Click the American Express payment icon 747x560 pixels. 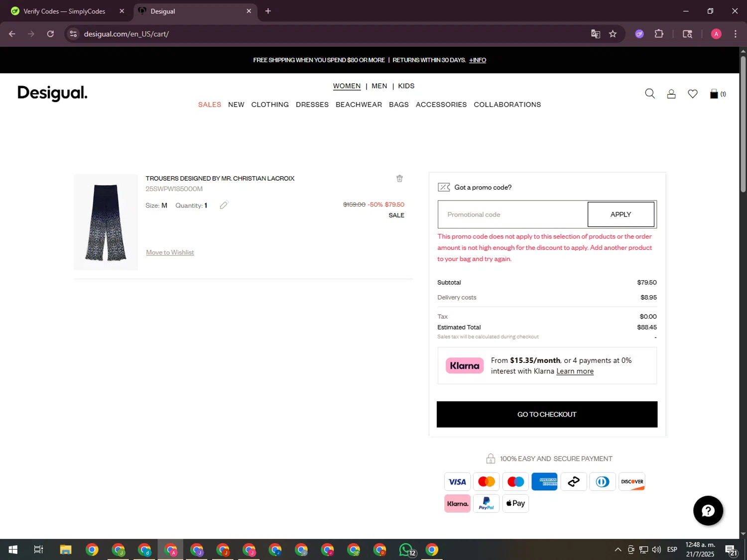(544, 481)
